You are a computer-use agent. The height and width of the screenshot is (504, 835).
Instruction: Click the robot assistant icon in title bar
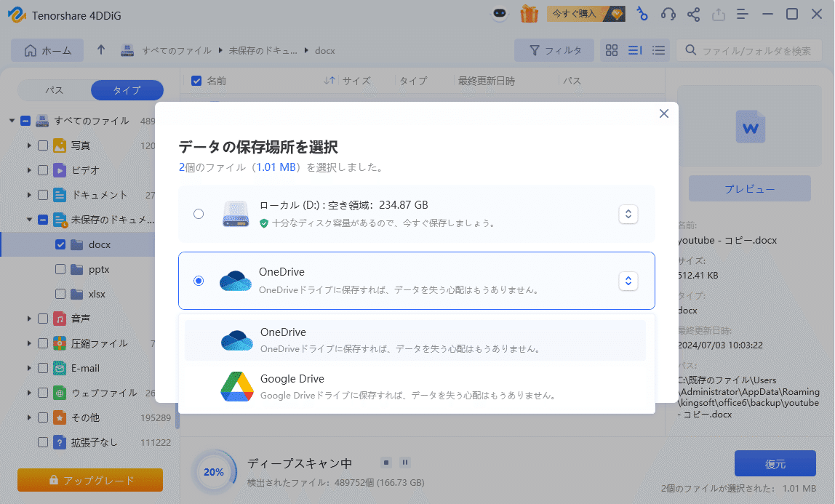click(x=500, y=14)
